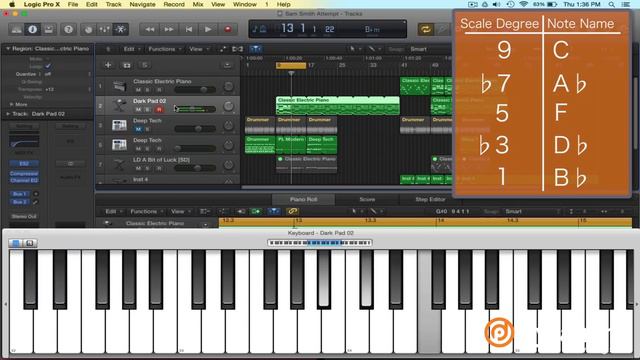Switch to the Step Editor tab
The image size is (640, 360).
coord(430,199)
